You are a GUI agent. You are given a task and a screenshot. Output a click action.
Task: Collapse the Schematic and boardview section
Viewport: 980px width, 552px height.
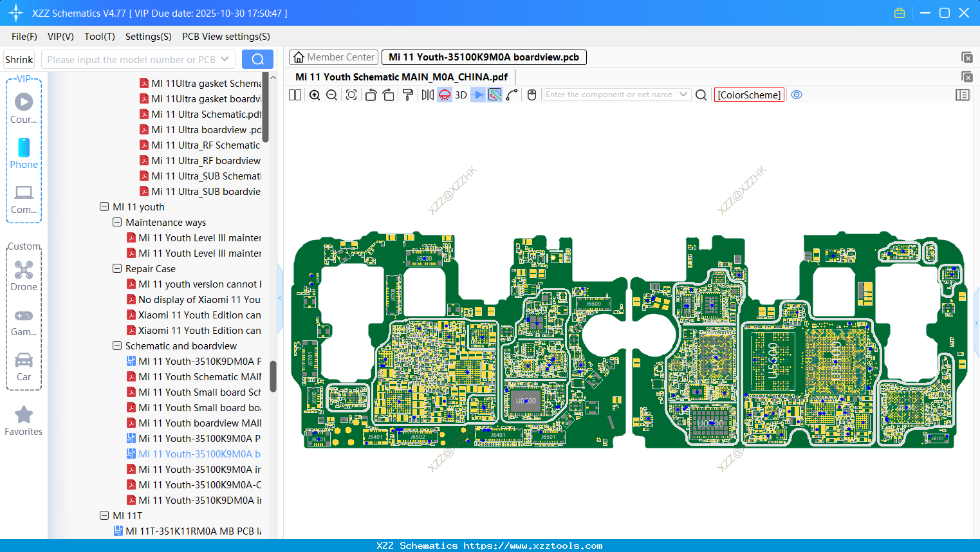pos(117,345)
